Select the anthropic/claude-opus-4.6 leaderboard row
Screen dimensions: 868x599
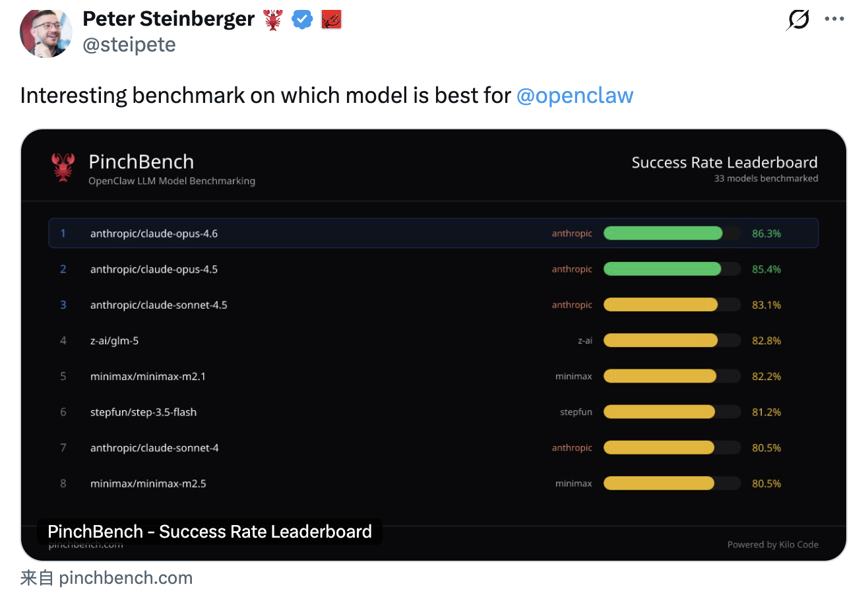[x=433, y=234]
